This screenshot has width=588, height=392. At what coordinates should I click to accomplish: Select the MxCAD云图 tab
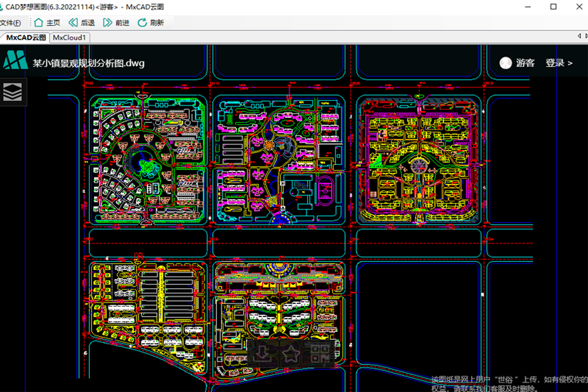tap(25, 37)
